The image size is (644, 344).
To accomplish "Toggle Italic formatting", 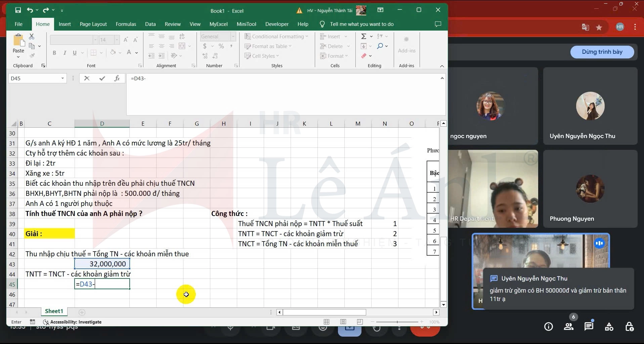I will click(65, 53).
